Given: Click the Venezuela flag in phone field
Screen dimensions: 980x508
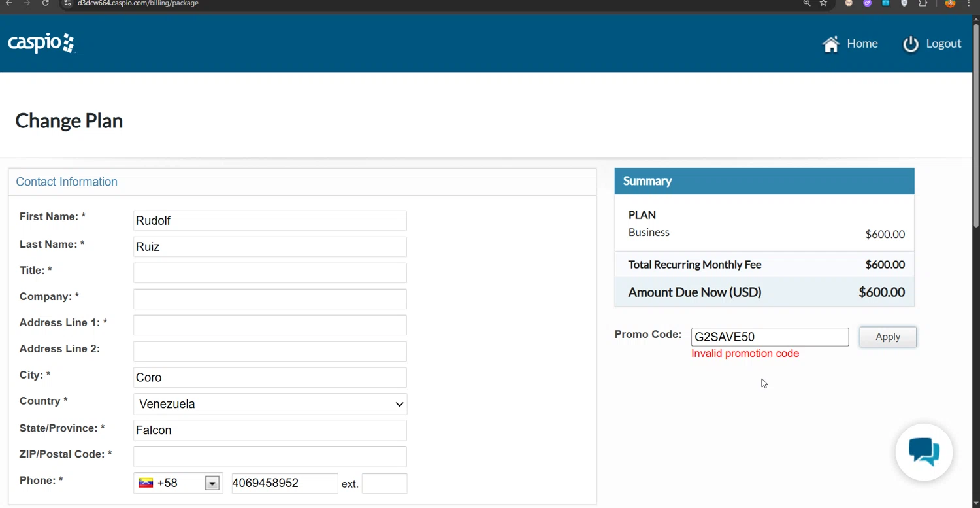Looking at the screenshot, I should point(146,483).
